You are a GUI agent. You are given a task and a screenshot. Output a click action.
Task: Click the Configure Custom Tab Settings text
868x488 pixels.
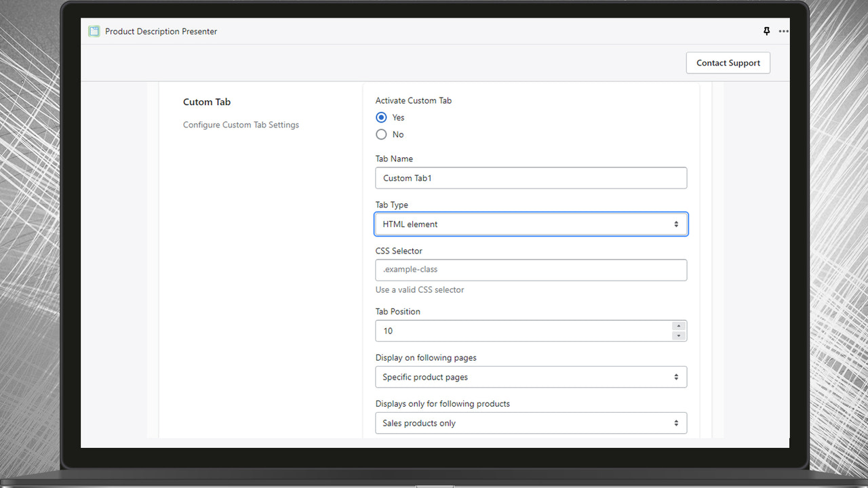tap(241, 125)
